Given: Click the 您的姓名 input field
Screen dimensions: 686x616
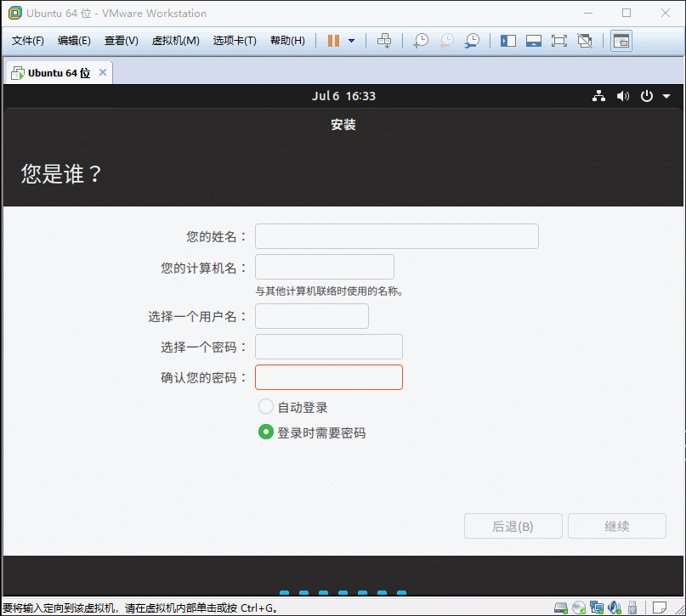Looking at the screenshot, I should pyautogui.click(x=396, y=236).
